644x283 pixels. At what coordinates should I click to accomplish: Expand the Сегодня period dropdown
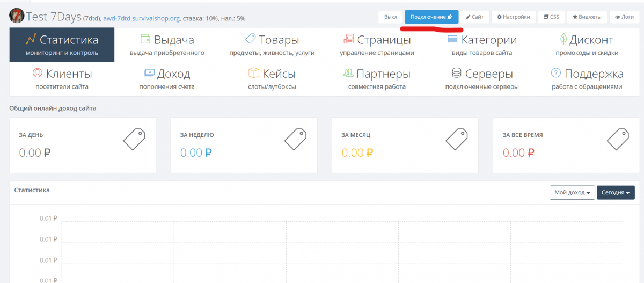pos(616,193)
